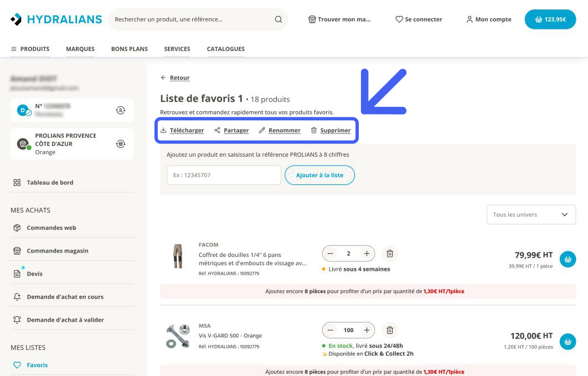Click the trash icon beside Supprimer
The width and height of the screenshot is (588, 376).
point(314,130)
